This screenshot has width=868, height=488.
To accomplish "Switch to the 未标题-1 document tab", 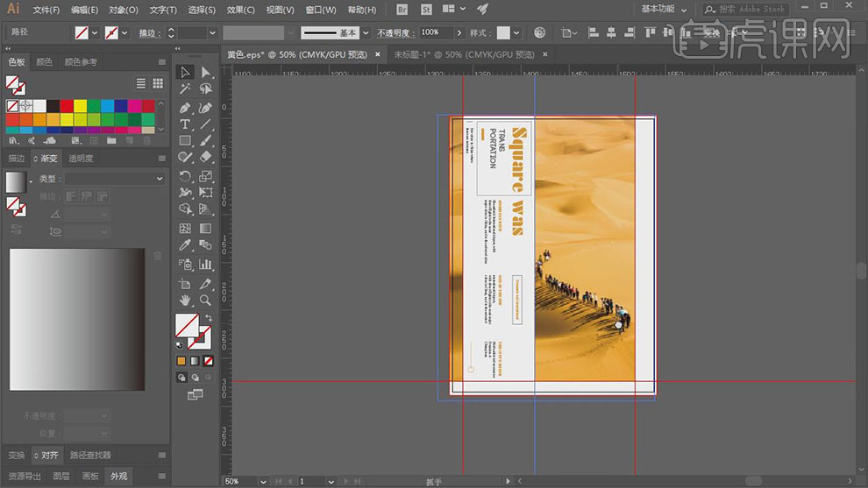I will click(x=462, y=54).
